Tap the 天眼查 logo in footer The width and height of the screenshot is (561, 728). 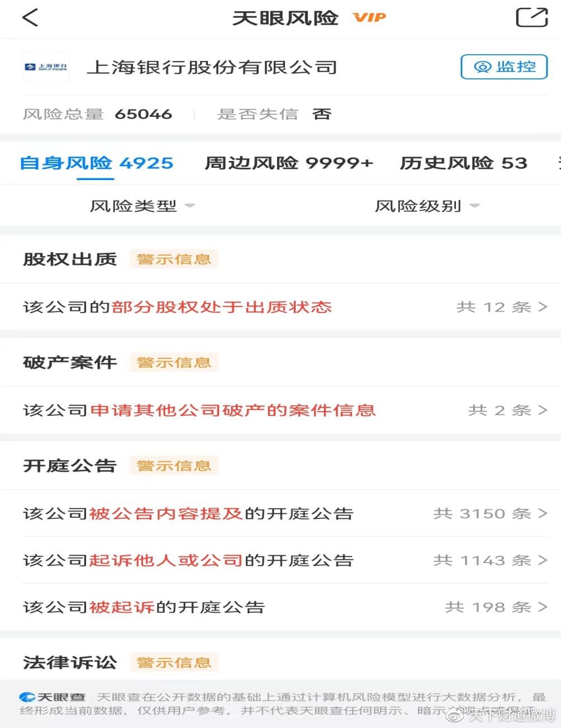click(53, 697)
